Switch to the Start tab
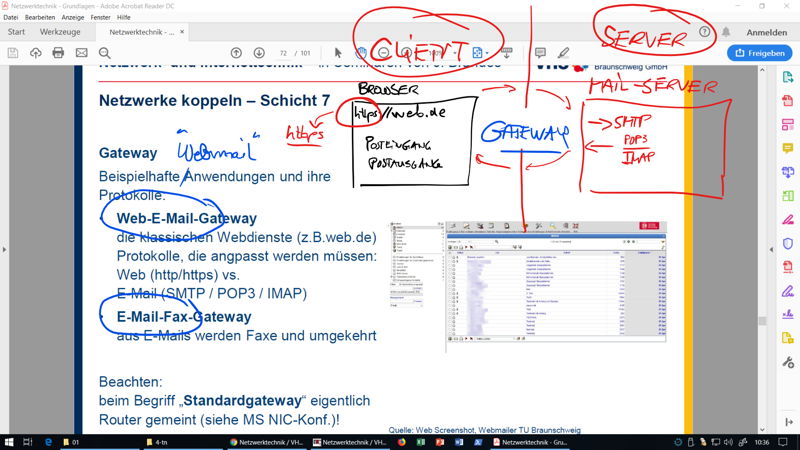Screen dimensions: 800x450 point(16,32)
